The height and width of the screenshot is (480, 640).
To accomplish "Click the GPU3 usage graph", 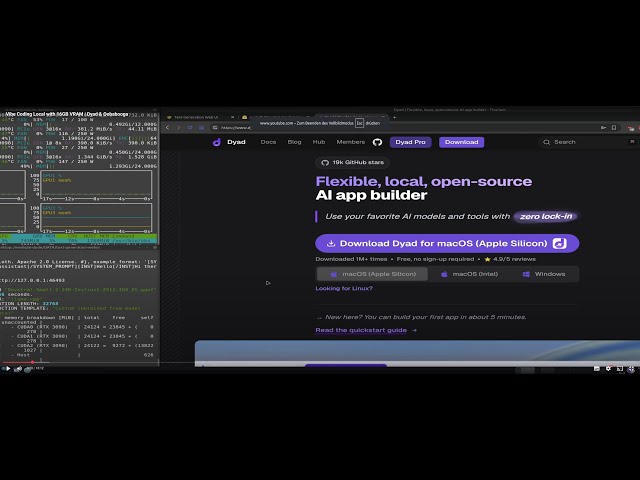I will click(x=96, y=218).
